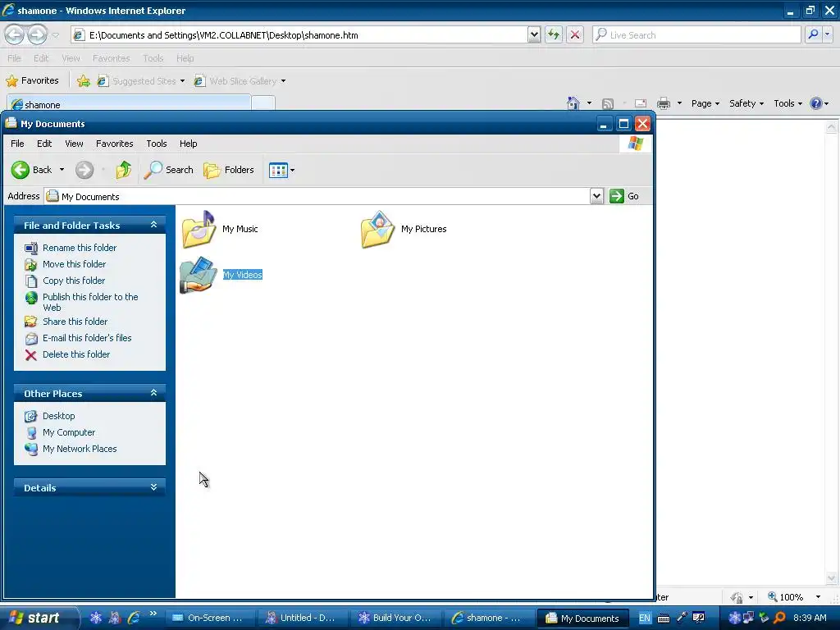Screen dimensions: 840x630
Task: Expand Quick Launch overflow chevron
Action: click(x=153, y=614)
